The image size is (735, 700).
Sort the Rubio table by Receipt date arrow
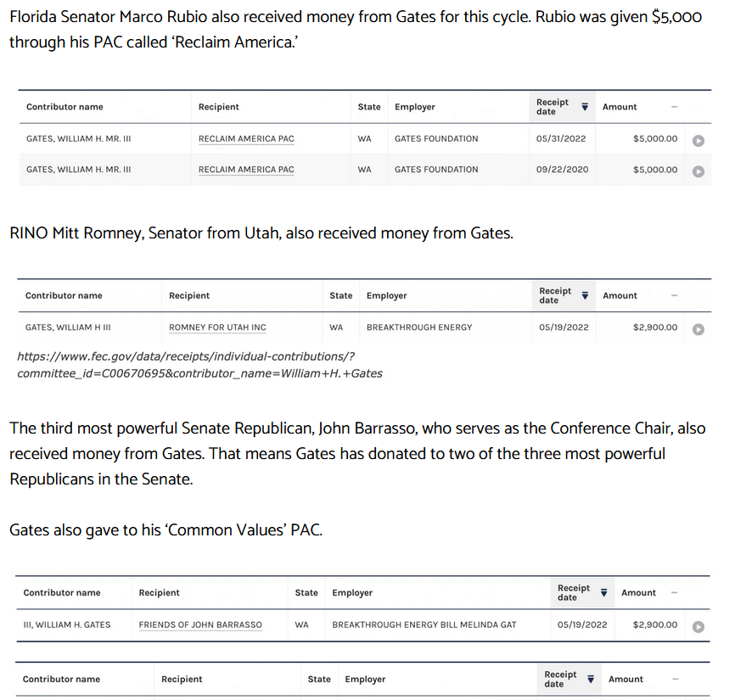point(585,107)
